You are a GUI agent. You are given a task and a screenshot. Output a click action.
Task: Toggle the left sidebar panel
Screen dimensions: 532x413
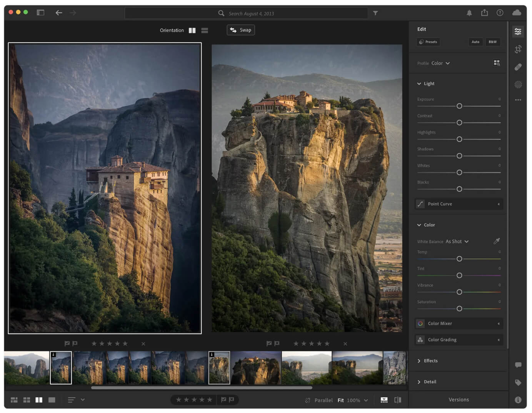click(x=40, y=13)
